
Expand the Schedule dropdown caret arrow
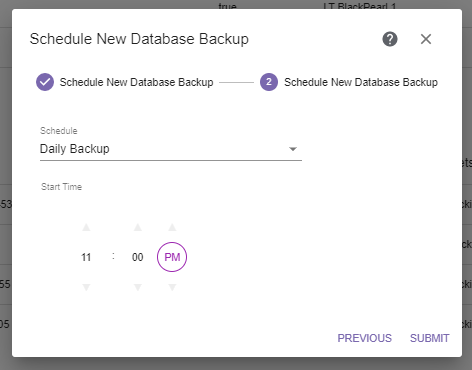pyautogui.click(x=293, y=149)
